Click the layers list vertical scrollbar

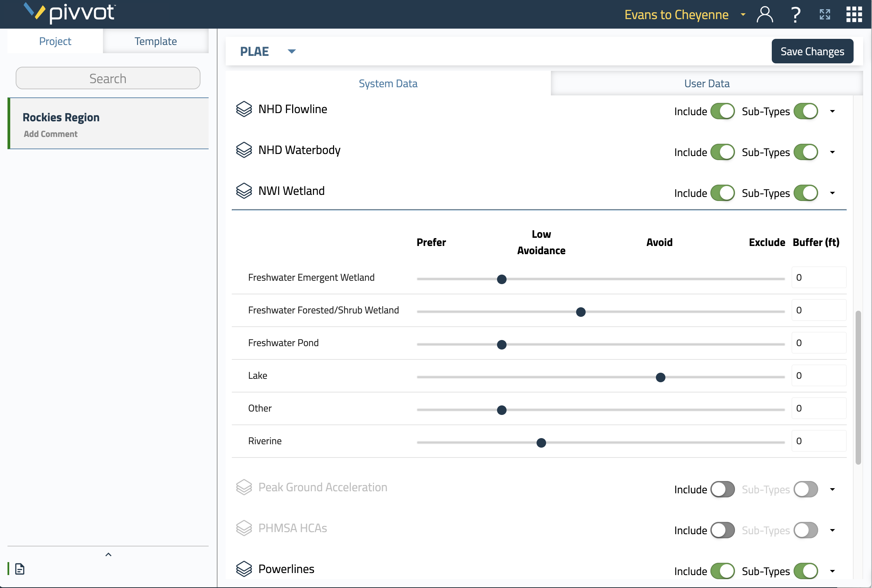pyautogui.click(x=858, y=388)
